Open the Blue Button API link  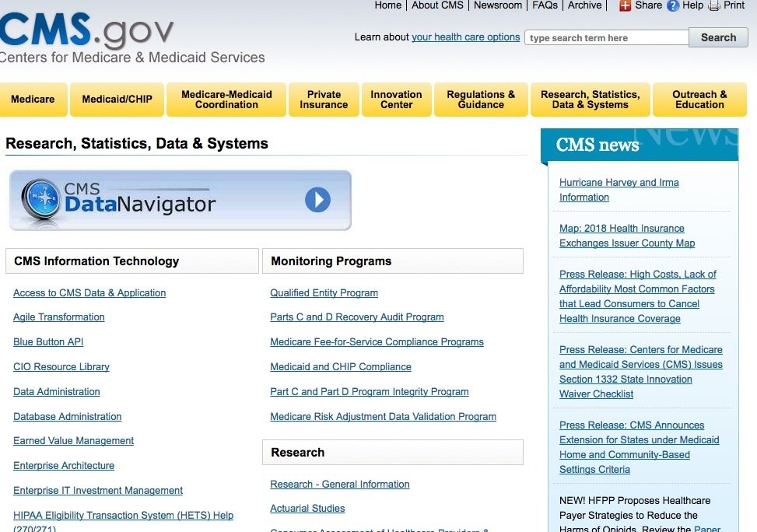point(48,341)
